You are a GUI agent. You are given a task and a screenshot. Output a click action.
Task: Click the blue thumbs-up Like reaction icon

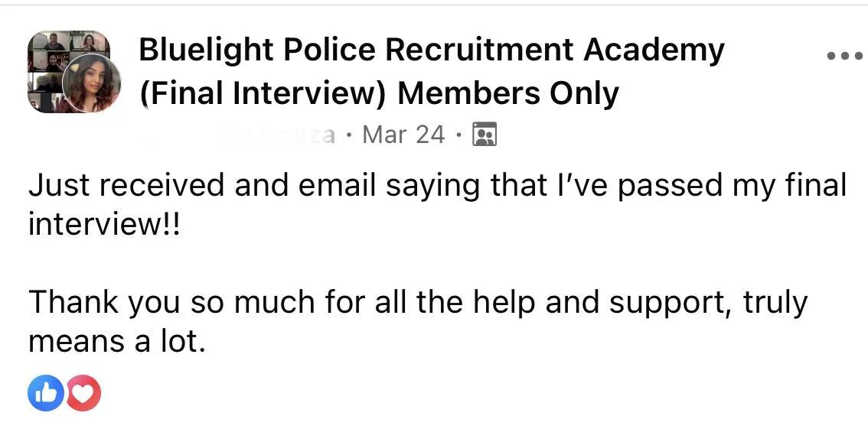point(46,393)
